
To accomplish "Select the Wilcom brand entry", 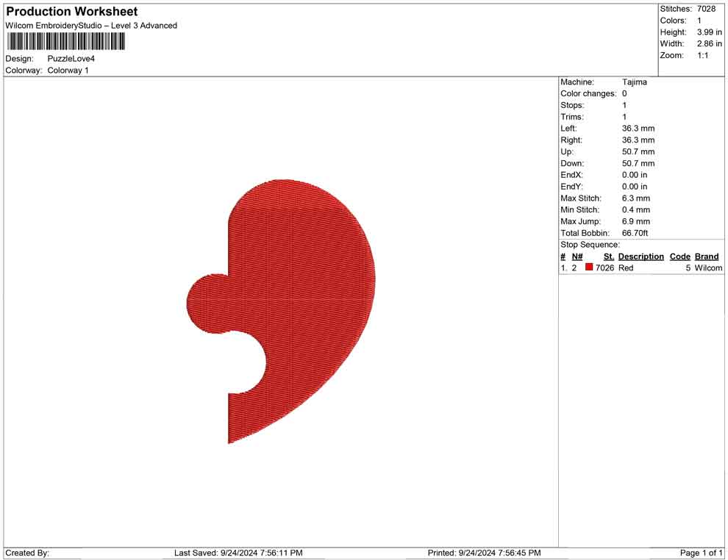I will 707,268.
